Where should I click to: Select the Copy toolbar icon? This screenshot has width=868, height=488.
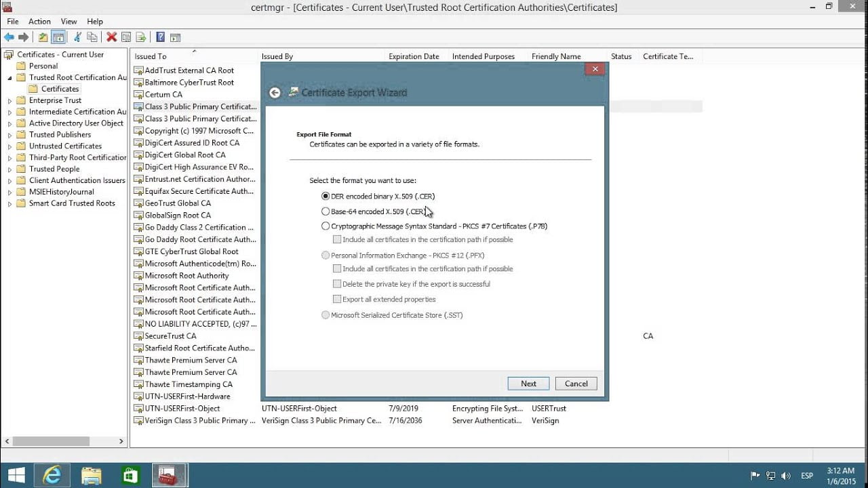(91, 37)
